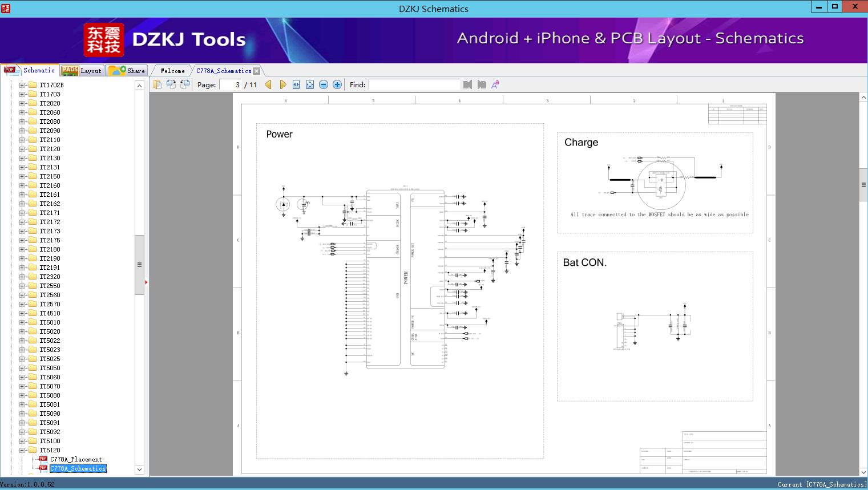This screenshot has width=868, height=490.
Task: Open the Share tab
Action: coord(127,71)
